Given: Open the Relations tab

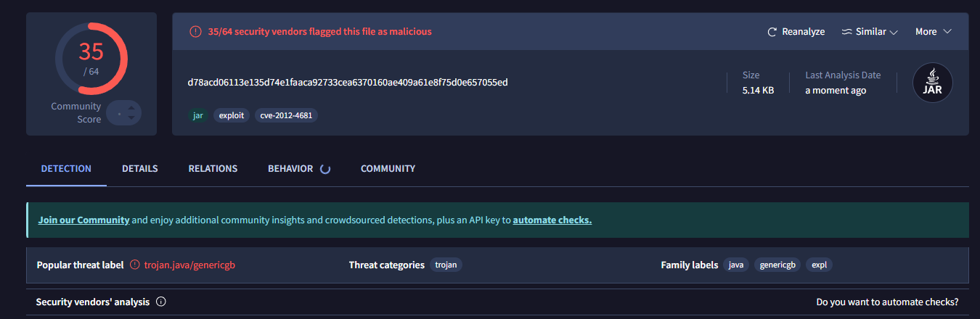Looking at the screenshot, I should (213, 169).
